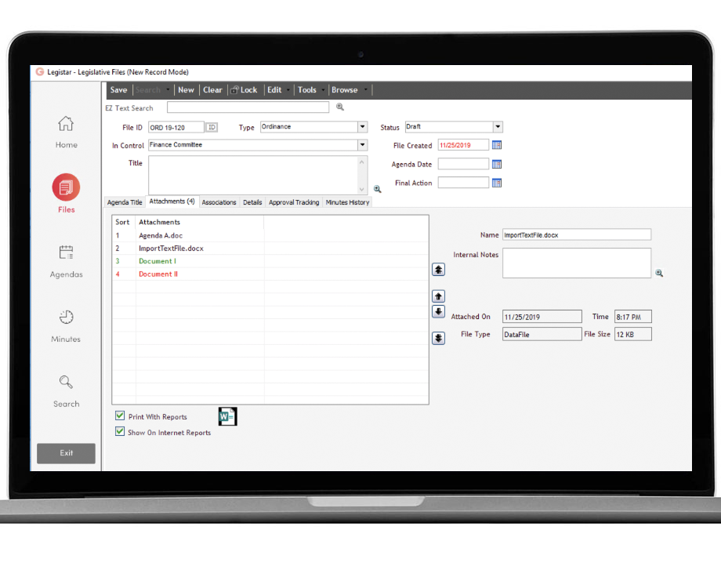The width and height of the screenshot is (721, 588).
Task: Open Agenda Date calendar picker
Action: tap(497, 165)
